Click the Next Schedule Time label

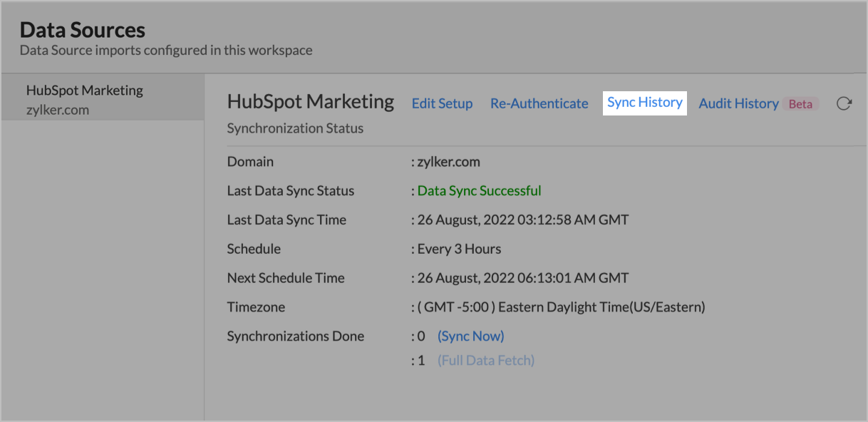click(x=286, y=278)
